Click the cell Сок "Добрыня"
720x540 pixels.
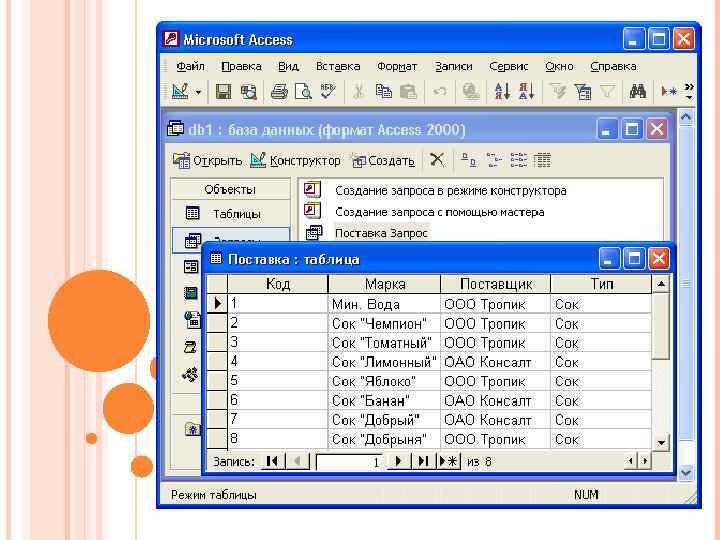point(384,439)
